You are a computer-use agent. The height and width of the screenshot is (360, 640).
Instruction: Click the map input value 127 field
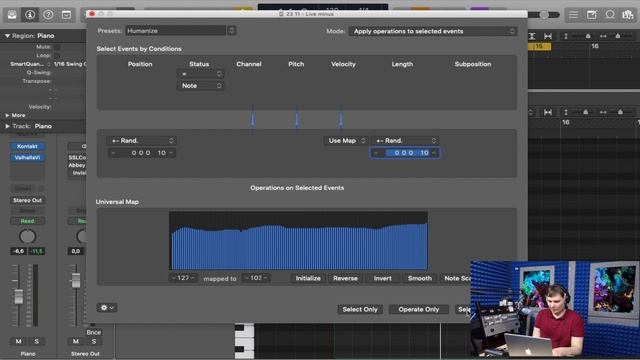(183, 278)
